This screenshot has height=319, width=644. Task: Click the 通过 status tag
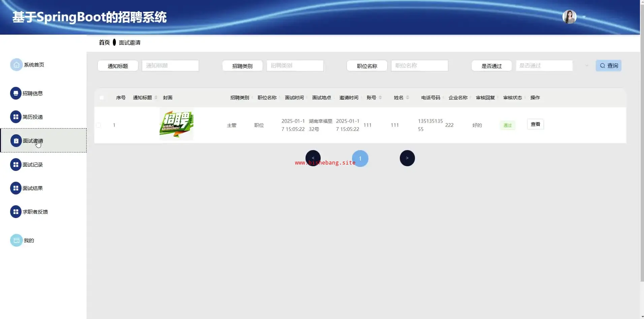pos(508,125)
